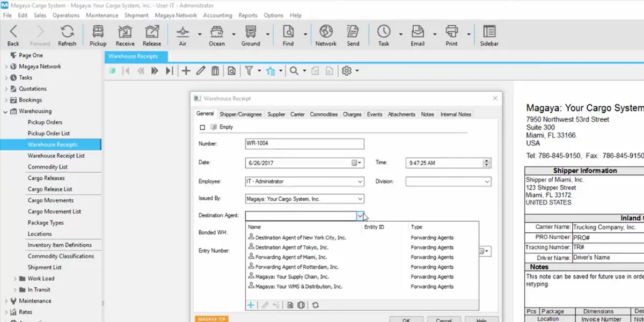The image size is (644, 322).
Task: Click refresh icon in agent dropdown footer
Action: coord(315,305)
